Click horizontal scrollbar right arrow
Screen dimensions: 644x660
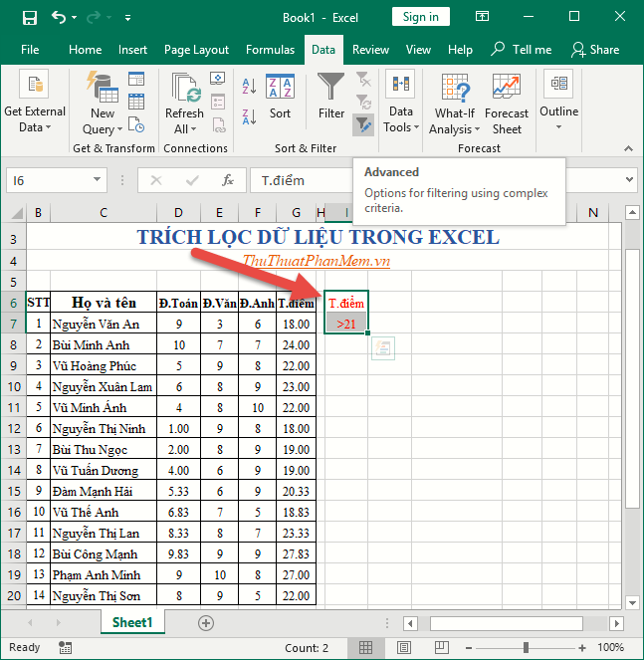617,623
